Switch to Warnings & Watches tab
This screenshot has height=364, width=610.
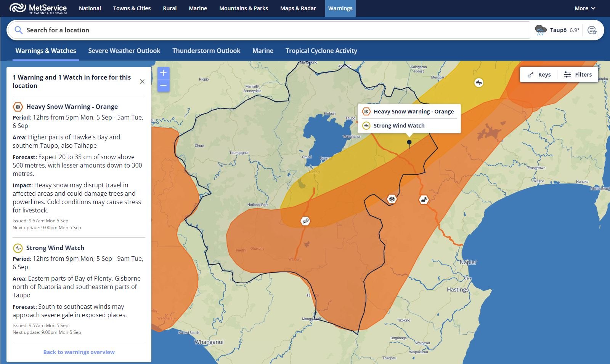(x=46, y=51)
